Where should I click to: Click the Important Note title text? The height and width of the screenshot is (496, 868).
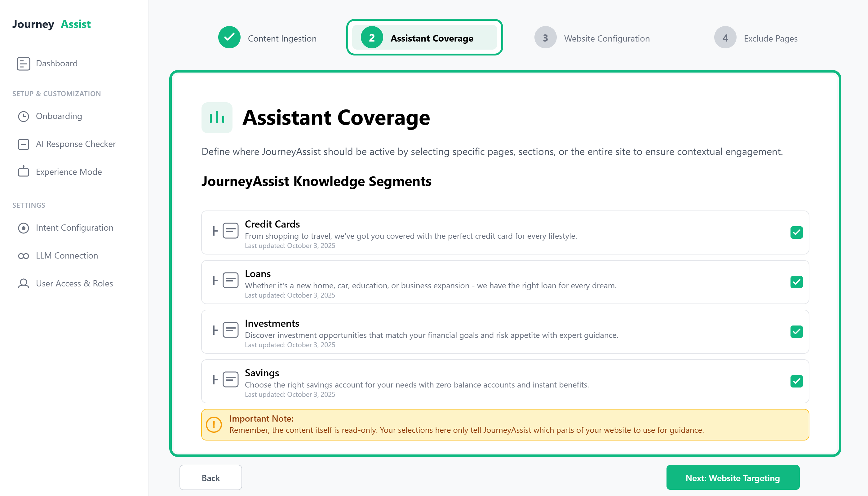(x=261, y=419)
